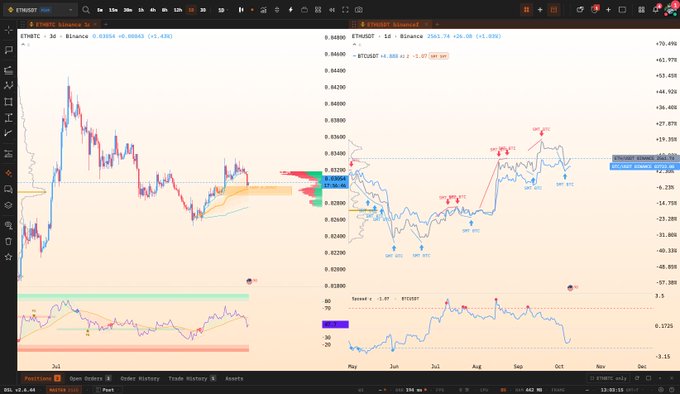Select the trend line drawing tool

pos(8,70)
